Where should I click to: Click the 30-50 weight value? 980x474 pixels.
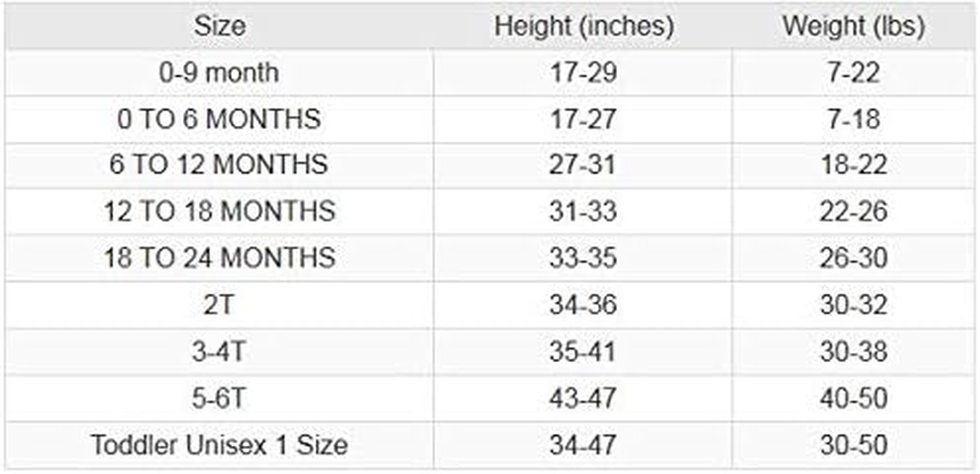853,445
